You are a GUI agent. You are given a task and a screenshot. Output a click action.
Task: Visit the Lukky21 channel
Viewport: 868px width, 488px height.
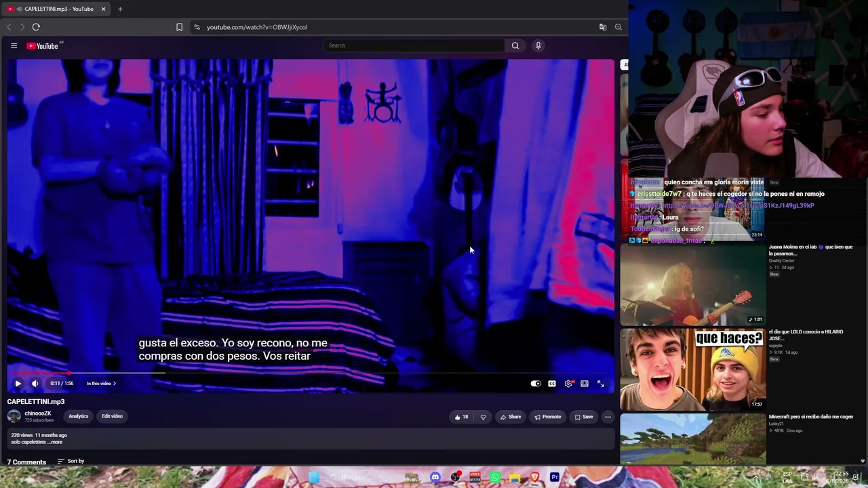[x=776, y=424]
